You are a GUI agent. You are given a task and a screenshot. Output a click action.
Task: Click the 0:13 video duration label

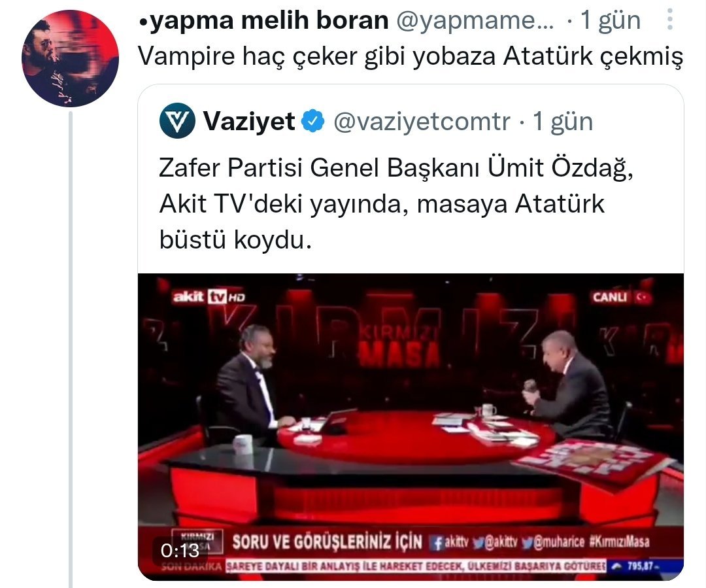point(180,551)
